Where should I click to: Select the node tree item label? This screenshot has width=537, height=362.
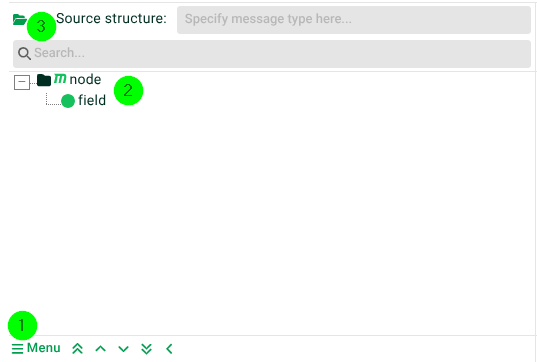tap(85, 79)
